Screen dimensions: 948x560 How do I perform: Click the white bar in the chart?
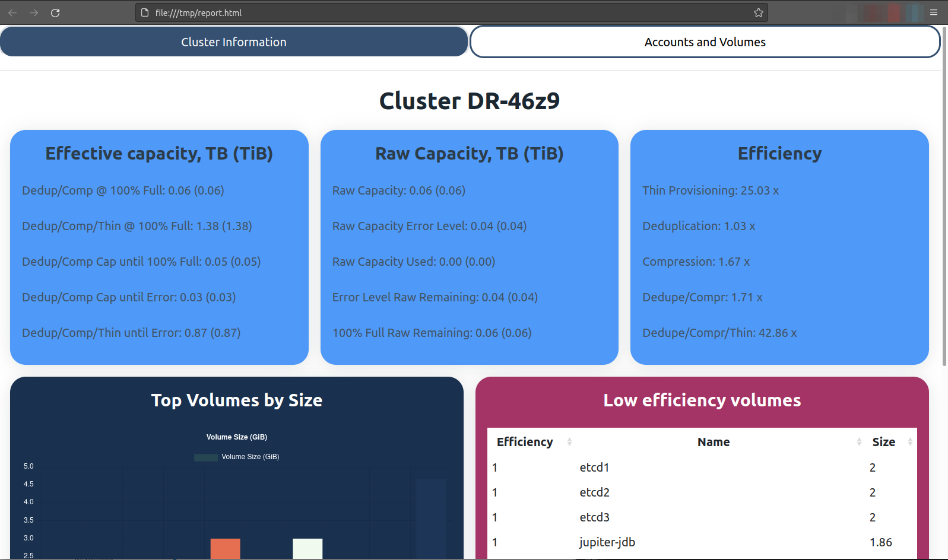[307, 548]
